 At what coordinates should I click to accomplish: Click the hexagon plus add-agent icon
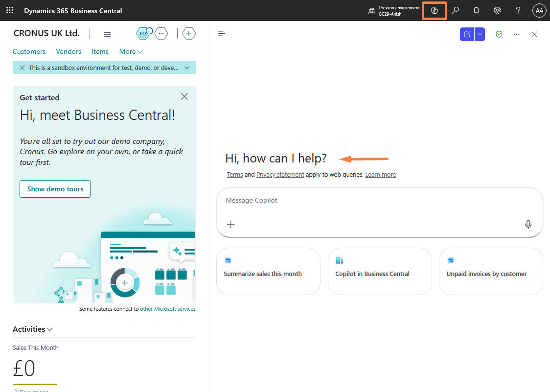pyautogui.click(x=189, y=33)
